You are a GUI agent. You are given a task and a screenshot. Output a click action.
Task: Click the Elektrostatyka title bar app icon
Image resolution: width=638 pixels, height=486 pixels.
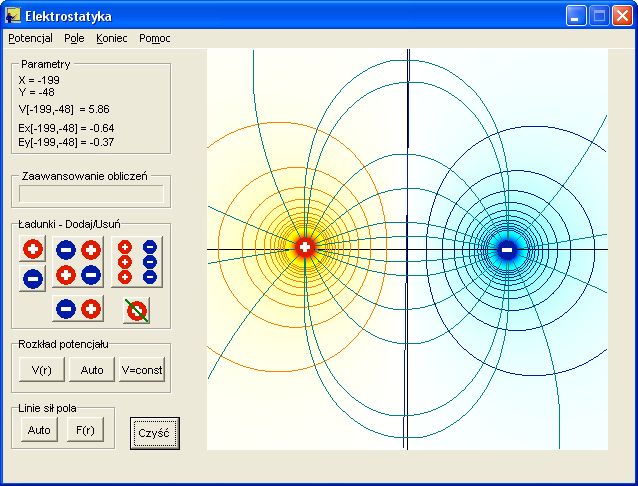click(x=13, y=16)
